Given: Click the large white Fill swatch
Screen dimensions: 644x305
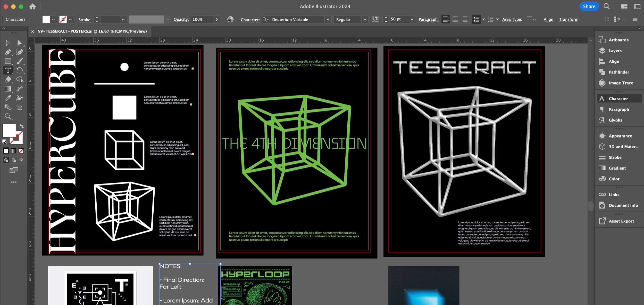Looking at the screenshot, I should pyautogui.click(x=9, y=131).
